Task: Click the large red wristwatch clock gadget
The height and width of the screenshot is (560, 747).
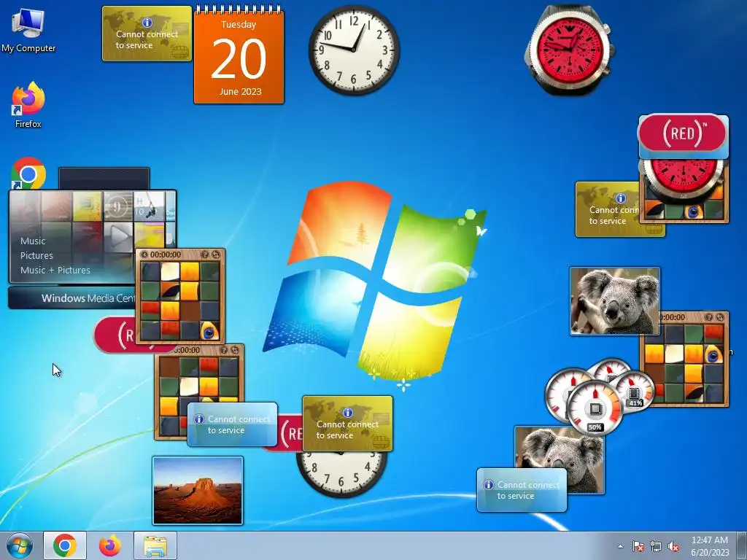Action: 569,50
